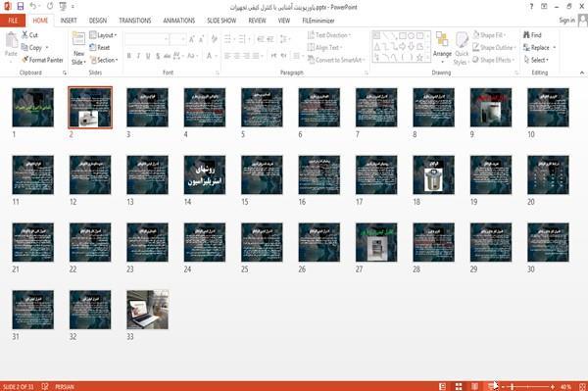Open the TRANSITIONS tab
588x391 pixels.
(135, 21)
